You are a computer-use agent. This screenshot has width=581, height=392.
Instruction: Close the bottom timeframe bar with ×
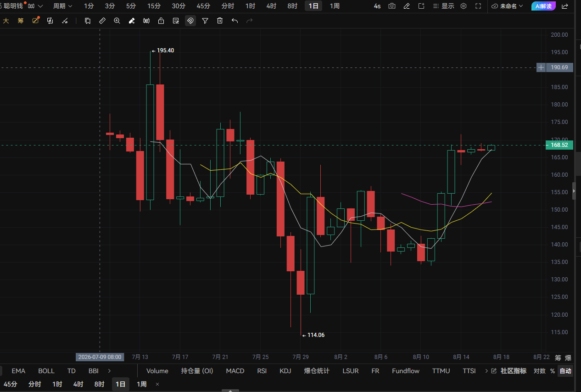click(157, 384)
